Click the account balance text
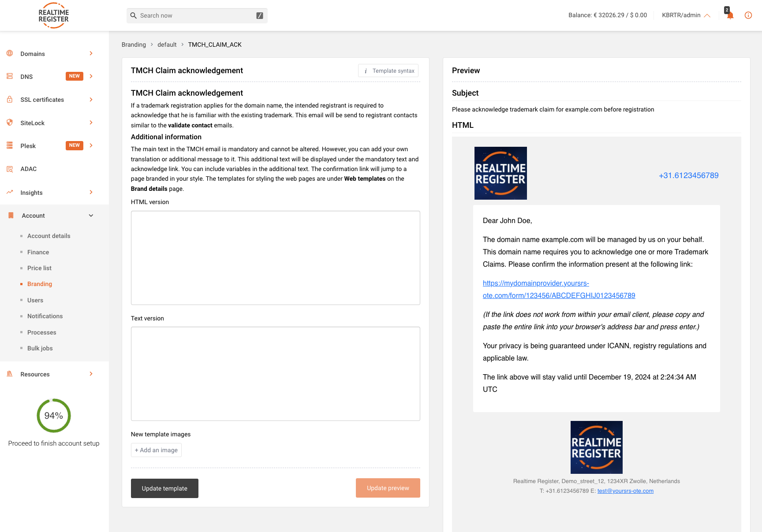 (x=608, y=15)
